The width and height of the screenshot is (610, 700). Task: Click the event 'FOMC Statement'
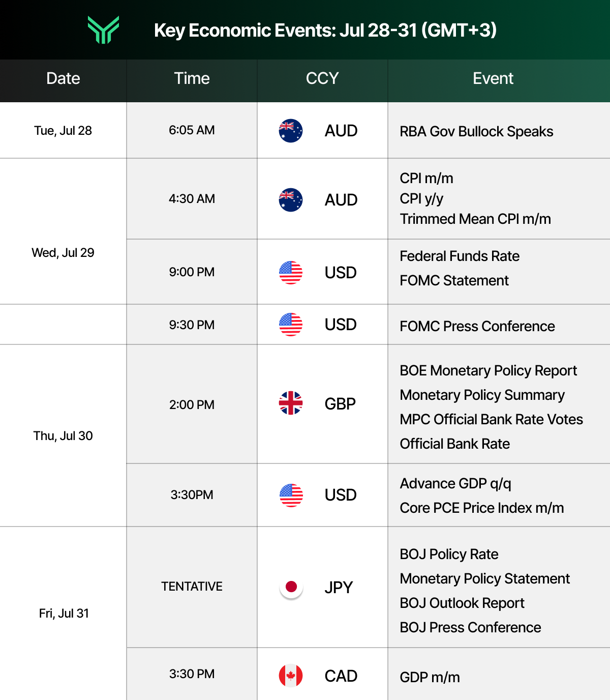coord(454,280)
